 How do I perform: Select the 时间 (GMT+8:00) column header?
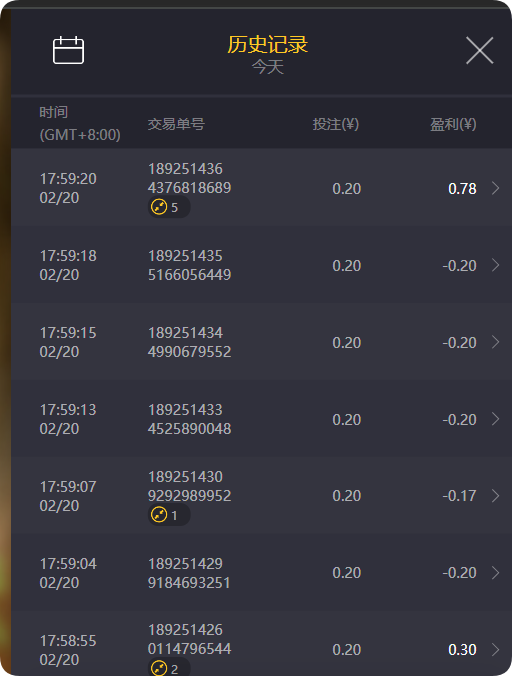coord(80,123)
